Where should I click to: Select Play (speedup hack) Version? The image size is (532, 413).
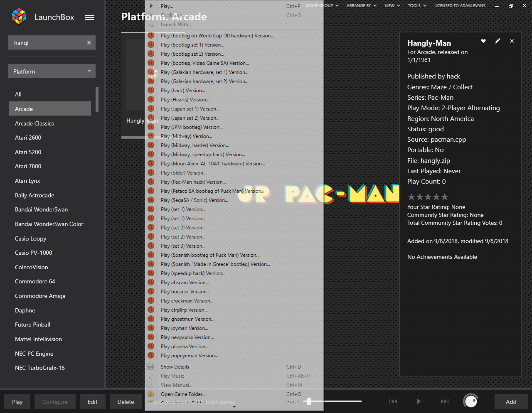click(234, 273)
